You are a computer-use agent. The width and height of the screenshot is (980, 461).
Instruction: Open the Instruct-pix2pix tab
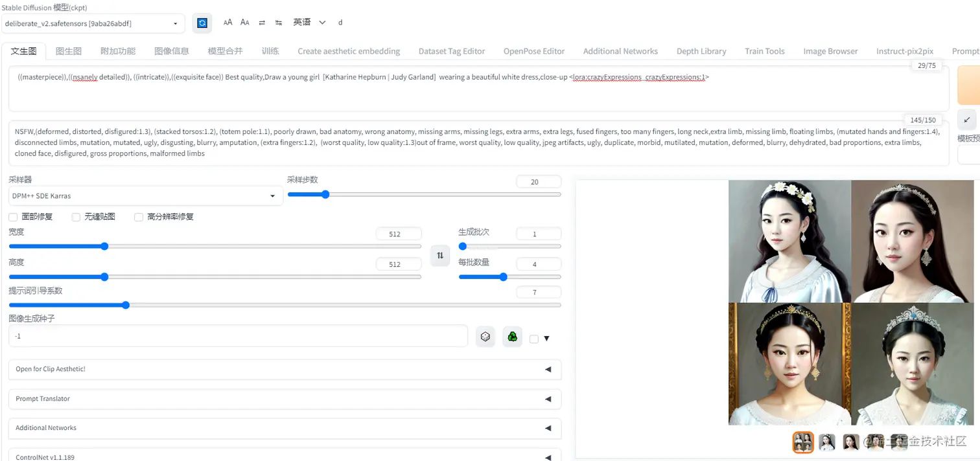(905, 51)
